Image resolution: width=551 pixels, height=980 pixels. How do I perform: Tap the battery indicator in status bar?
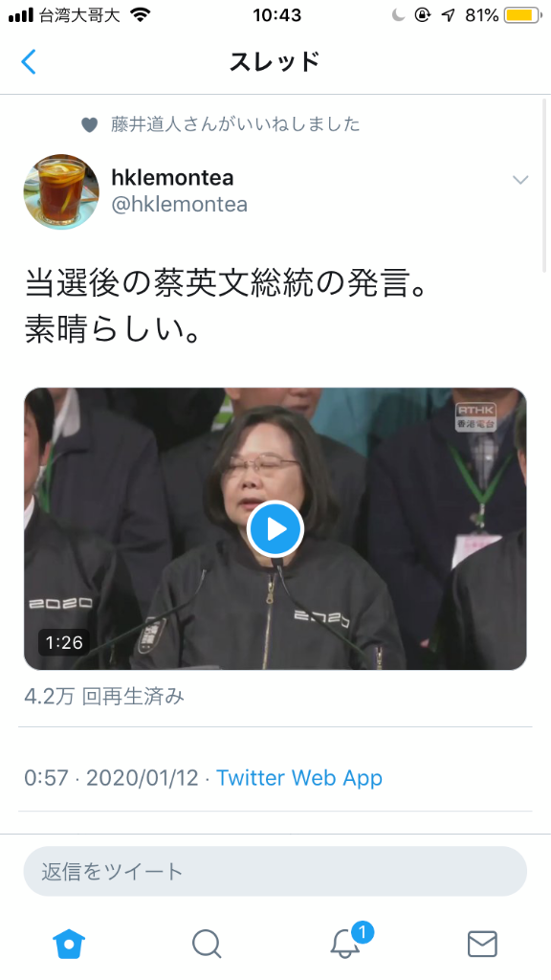[x=523, y=15]
